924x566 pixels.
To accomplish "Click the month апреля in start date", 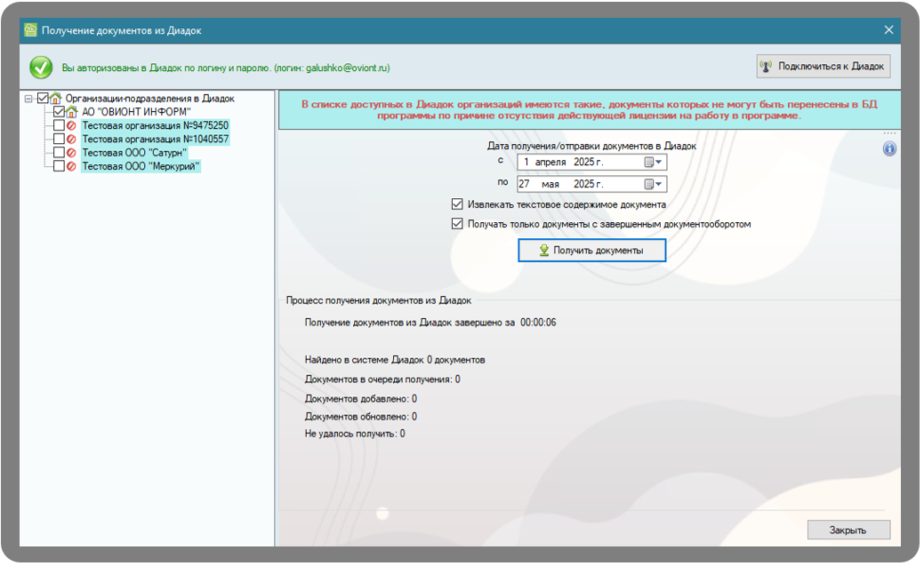I will click(x=550, y=162).
